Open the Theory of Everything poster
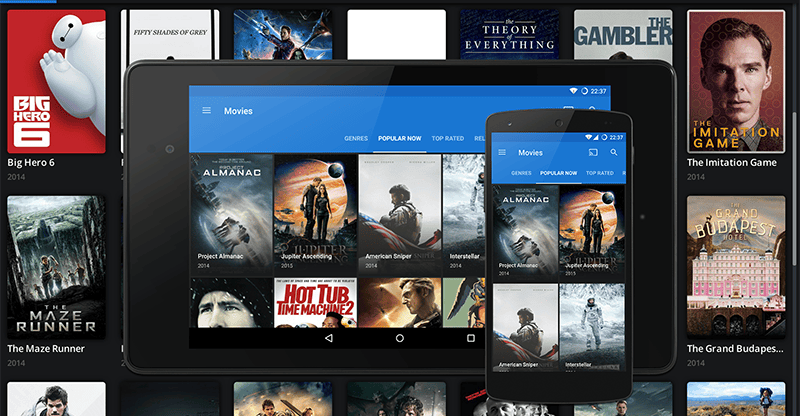This screenshot has width=800, height=416. 509,34
